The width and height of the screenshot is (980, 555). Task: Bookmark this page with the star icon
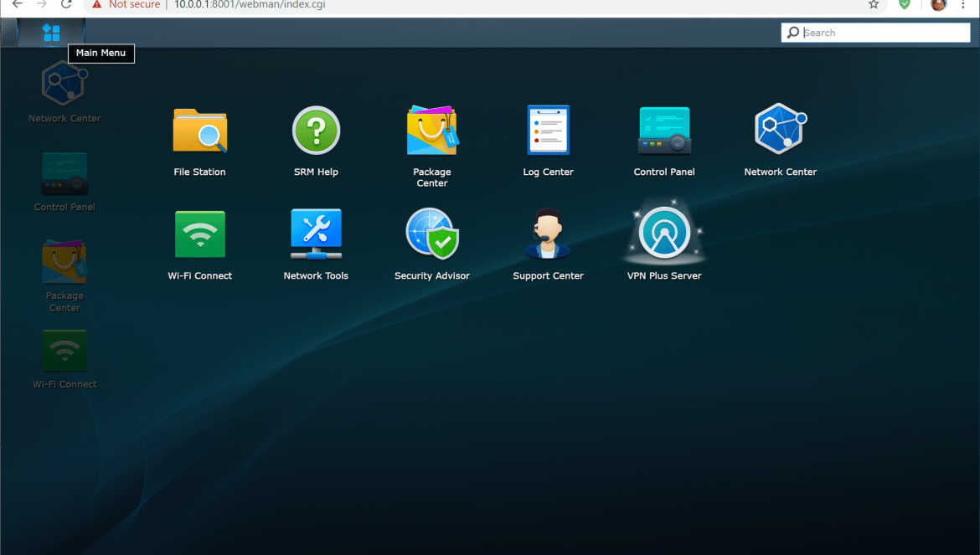tap(874, 5)
